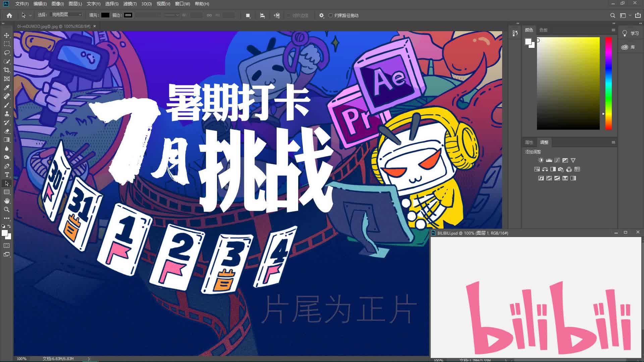This screenshot has width=644, height=362.
Task: Add a Brightness/Contrast adjustment
Action: pyautogui.click(x=541, y=160)
